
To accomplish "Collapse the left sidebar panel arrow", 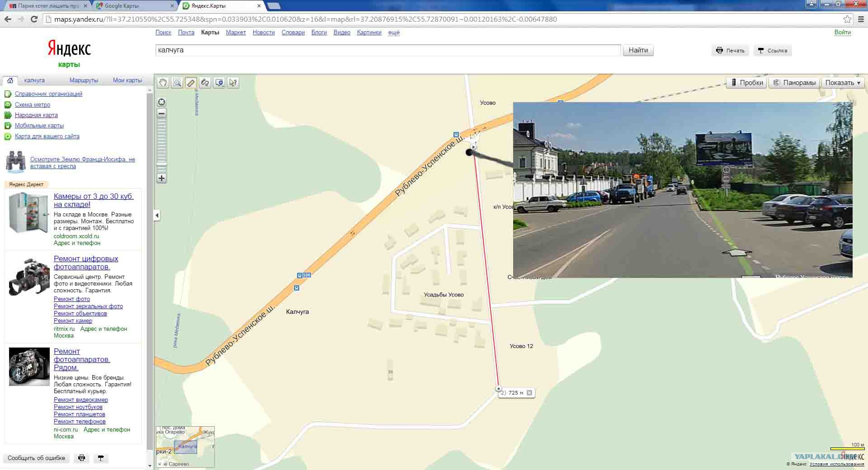I will coord(157,215).
